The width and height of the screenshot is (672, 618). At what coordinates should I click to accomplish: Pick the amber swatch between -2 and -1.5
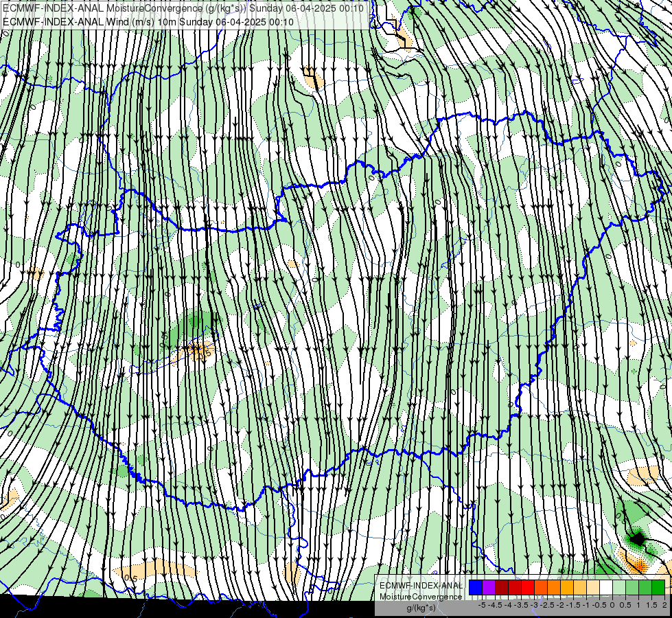[567, 588]
